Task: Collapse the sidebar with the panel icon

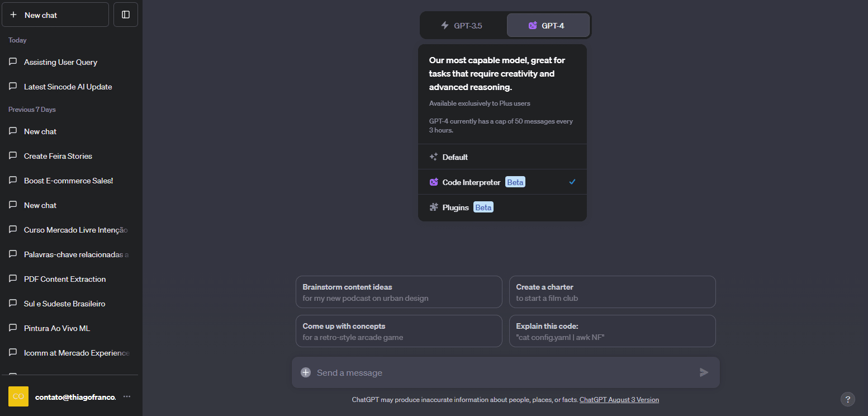Action: click(126, 15)
